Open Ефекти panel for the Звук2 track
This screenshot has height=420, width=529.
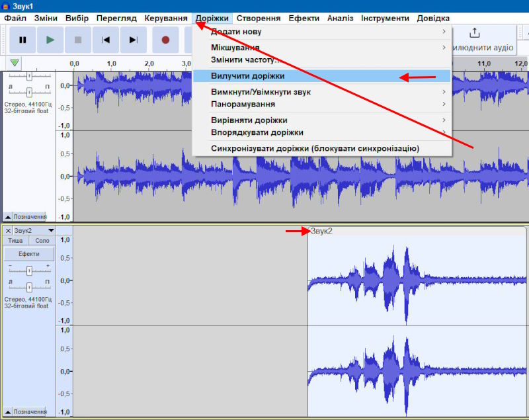pos(29,254)
